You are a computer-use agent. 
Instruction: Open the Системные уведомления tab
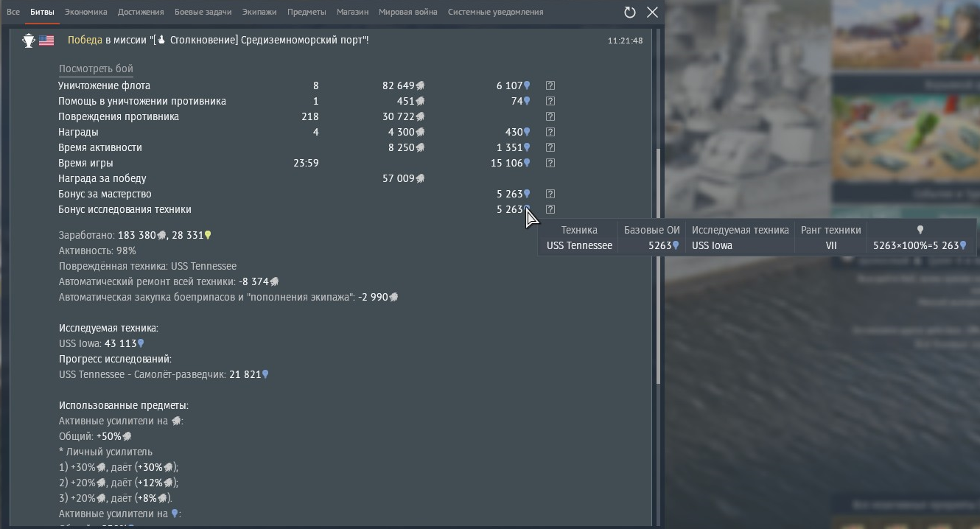495,12
